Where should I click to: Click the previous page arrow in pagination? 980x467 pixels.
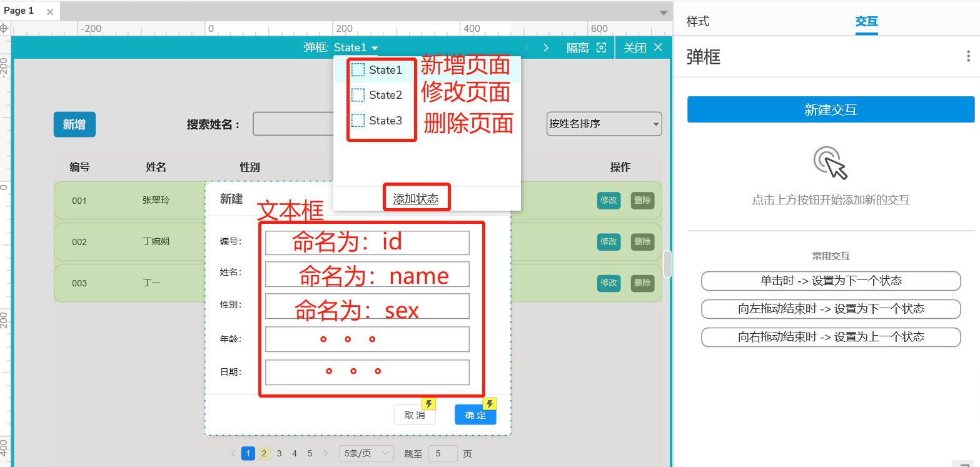click(233, 453)
